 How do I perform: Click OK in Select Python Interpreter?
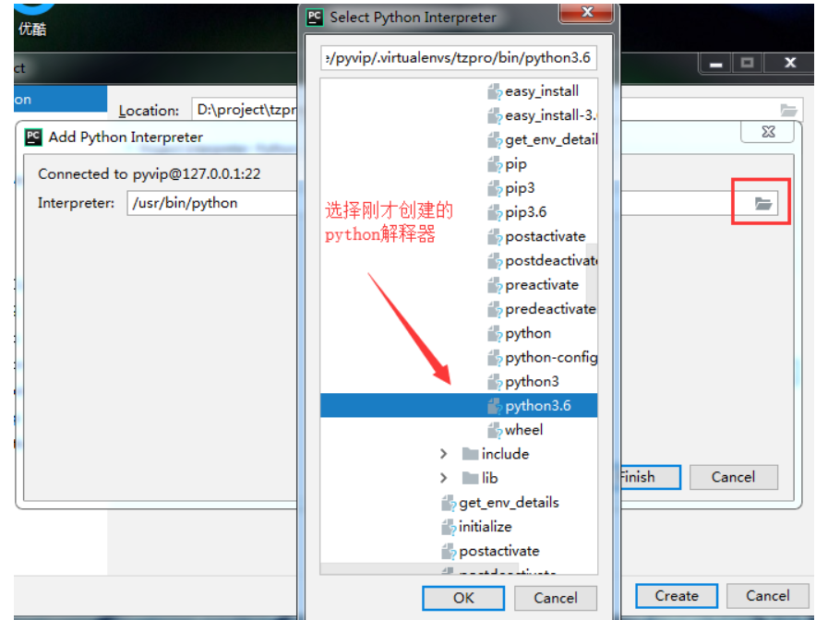[x=463, y=598]
